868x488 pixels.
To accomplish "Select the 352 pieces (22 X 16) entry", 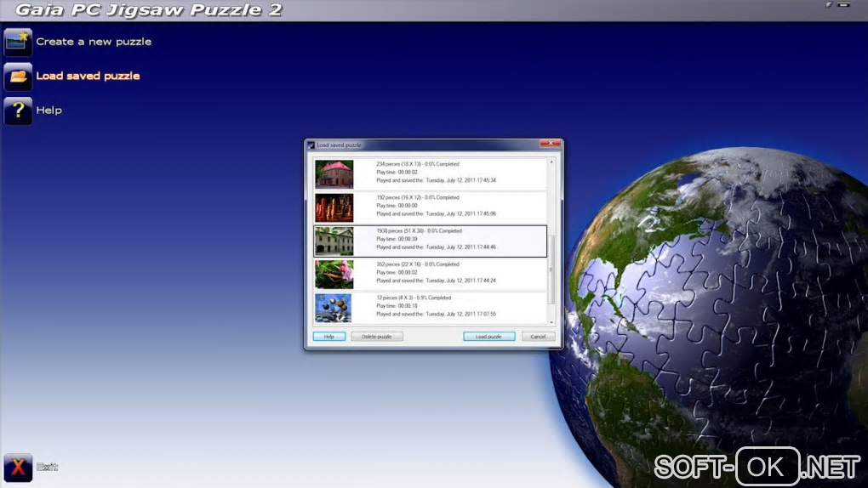I will point(430,275).
